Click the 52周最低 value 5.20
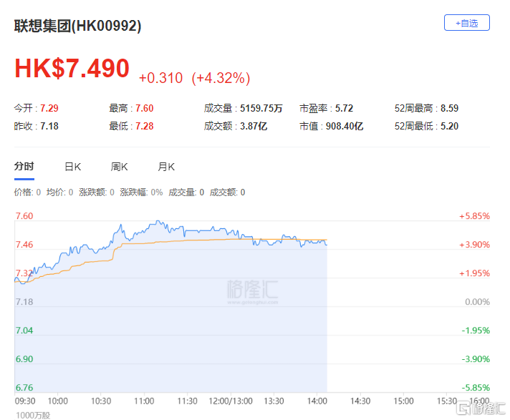The image size is (510, 420). (x=450, y=126)
